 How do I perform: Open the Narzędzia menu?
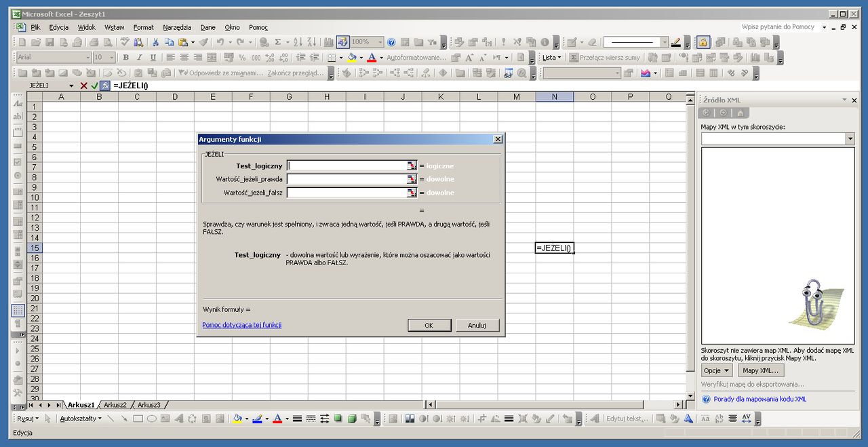click(x=177, y=27)
